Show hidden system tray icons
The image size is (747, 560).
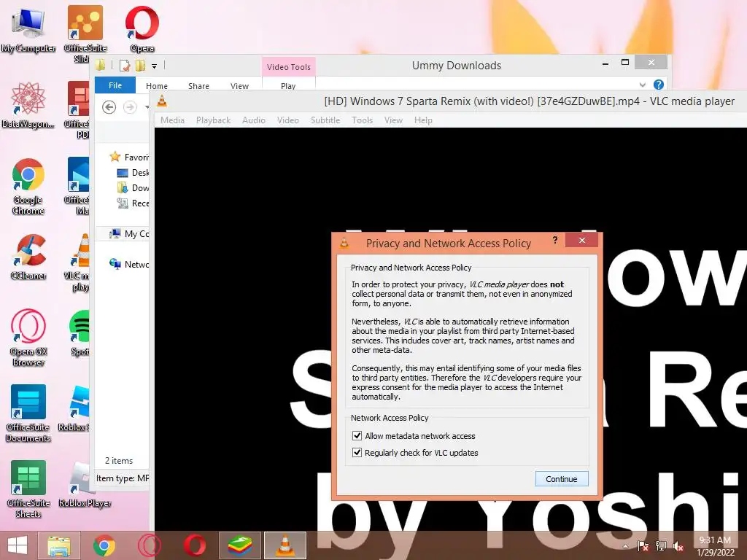[x=625, y=546]
